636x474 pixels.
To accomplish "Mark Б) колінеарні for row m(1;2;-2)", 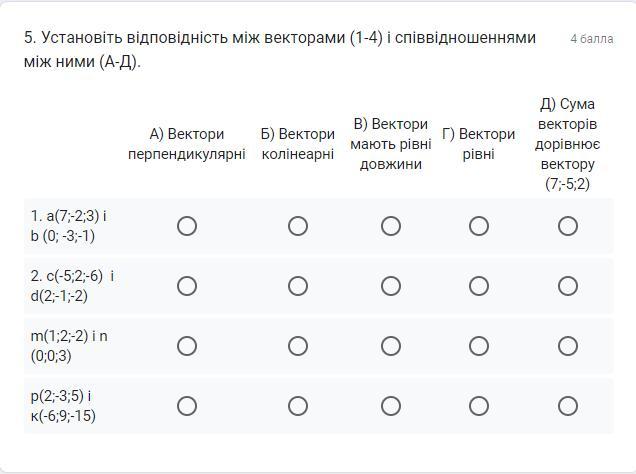I will tap(298, 346).
